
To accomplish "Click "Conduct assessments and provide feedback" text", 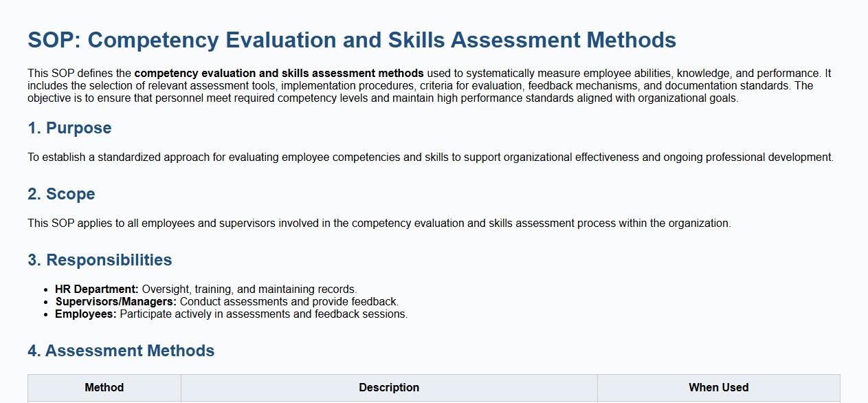I will (x=289, y=302).
